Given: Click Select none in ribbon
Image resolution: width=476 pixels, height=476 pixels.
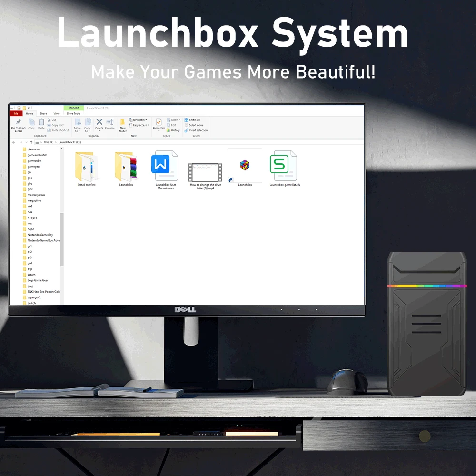Looking at the screenshot, I should click(194, 125).
